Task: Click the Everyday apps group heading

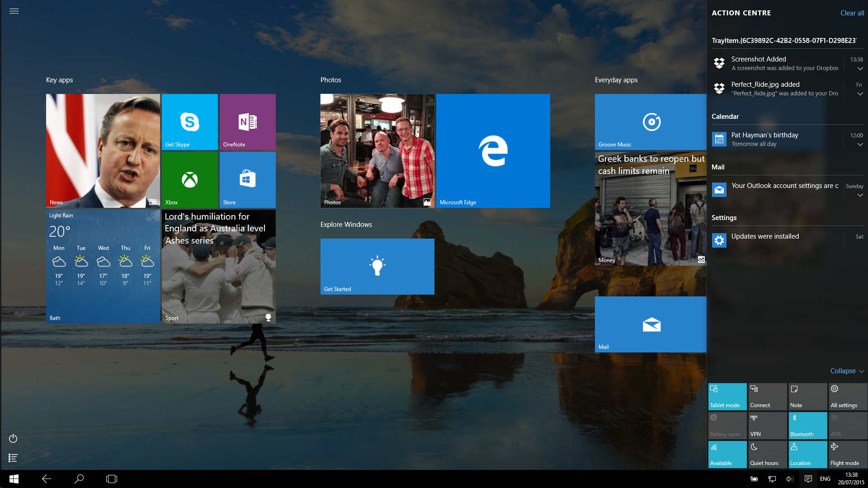Action: (x=616, y=80)
